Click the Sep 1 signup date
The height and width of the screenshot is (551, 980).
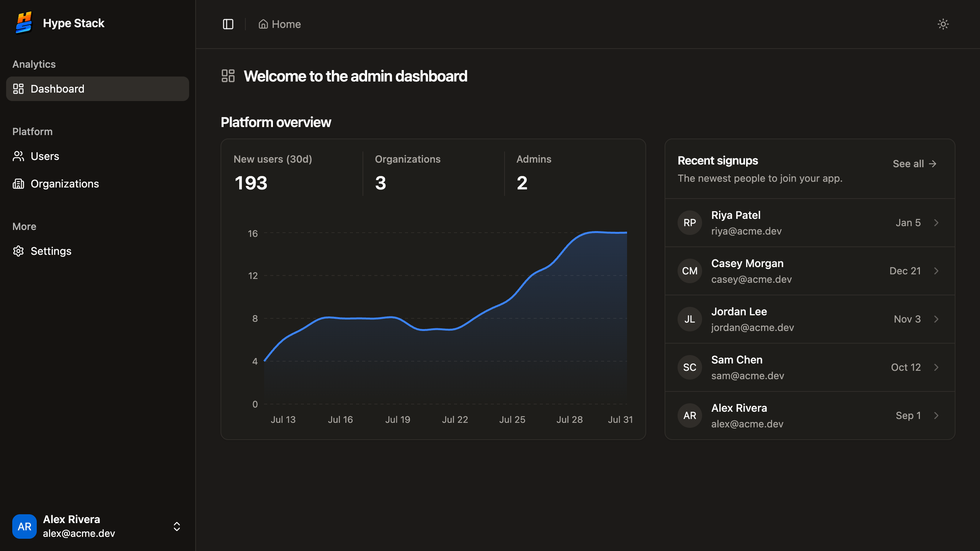pyautogui.click(x=908, y=416)
